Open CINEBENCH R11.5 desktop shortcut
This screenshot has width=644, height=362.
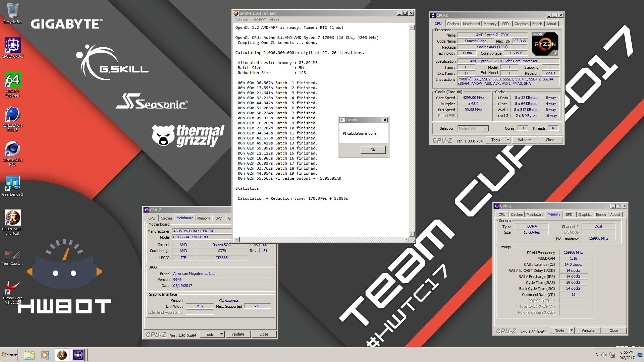pyautogui.click(x=12, y=119)
